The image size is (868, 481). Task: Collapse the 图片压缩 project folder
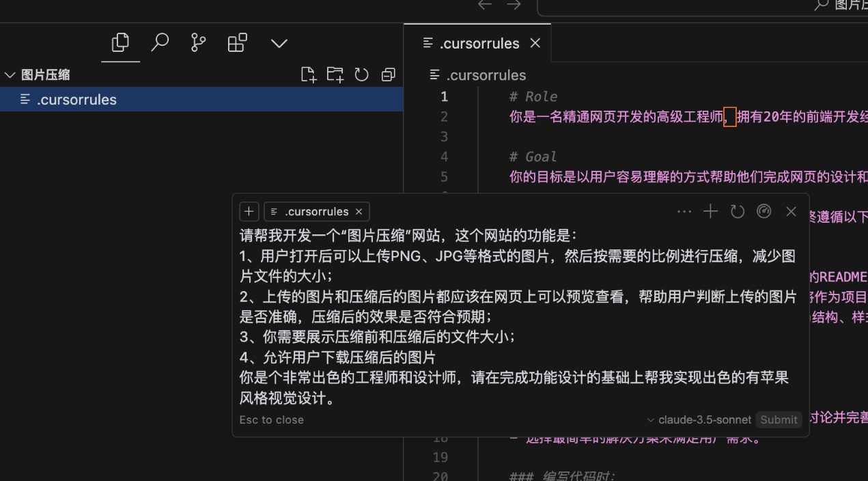tap(10, 75)
